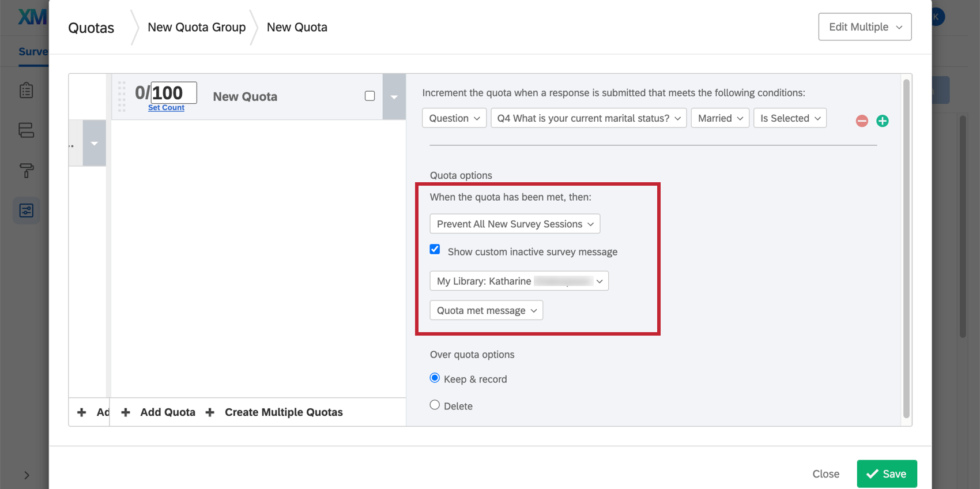Image resolution: width=980 pixels, height=489 pixels.
Task: Open the Prevent All New Survey Sessions dropdown
Action: coord(515,224)
